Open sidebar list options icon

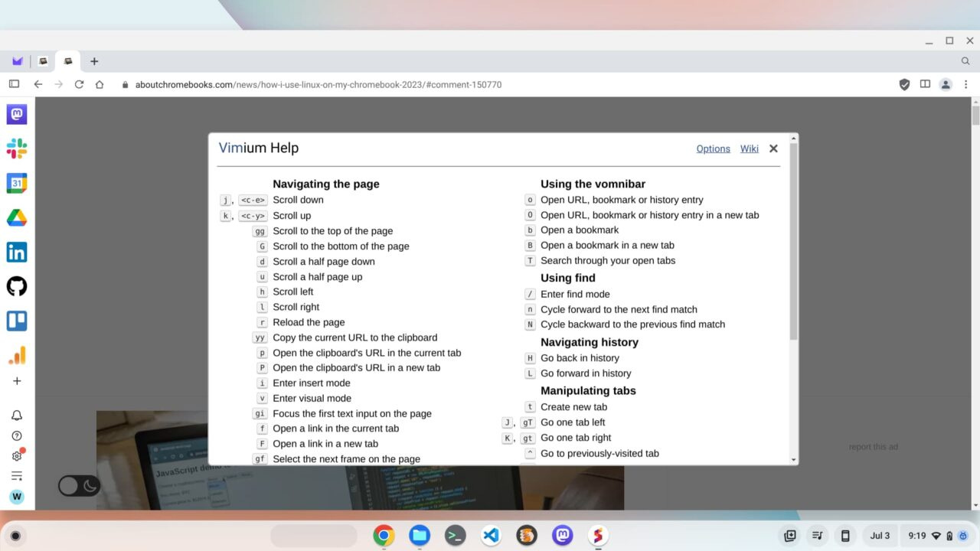17,476
